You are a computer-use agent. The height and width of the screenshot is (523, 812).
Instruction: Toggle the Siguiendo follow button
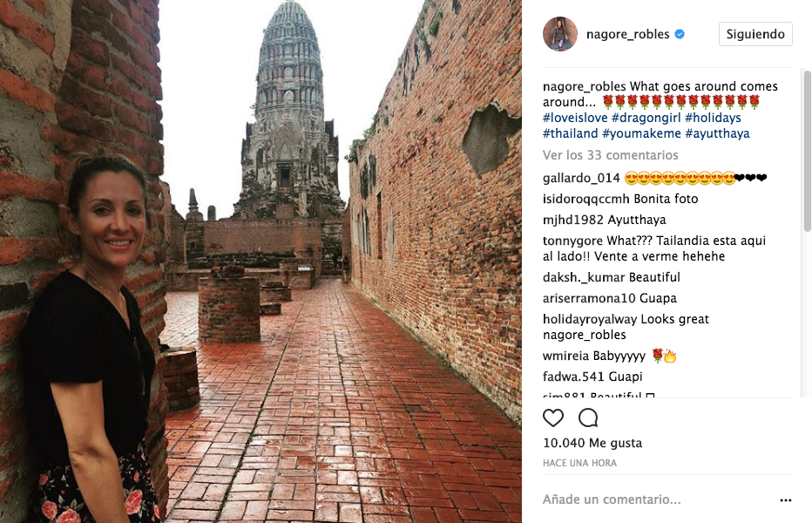(755, 34)
